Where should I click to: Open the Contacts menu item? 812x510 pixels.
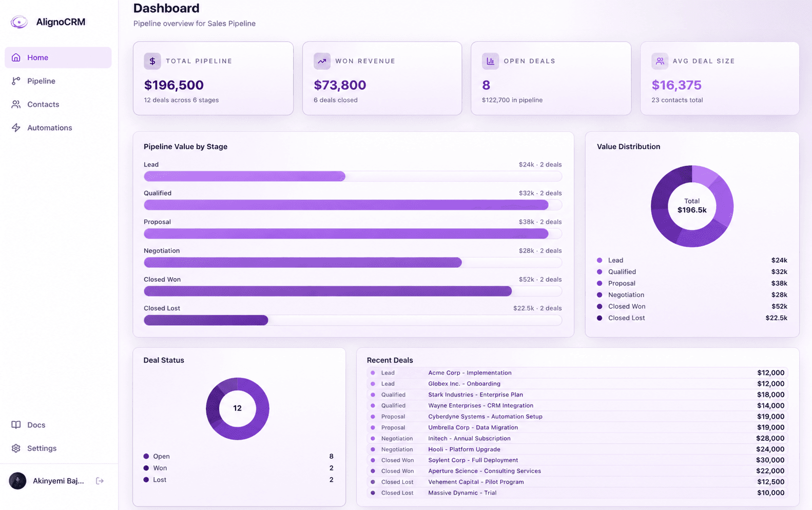pyautogui.click(x=58, y=104)
